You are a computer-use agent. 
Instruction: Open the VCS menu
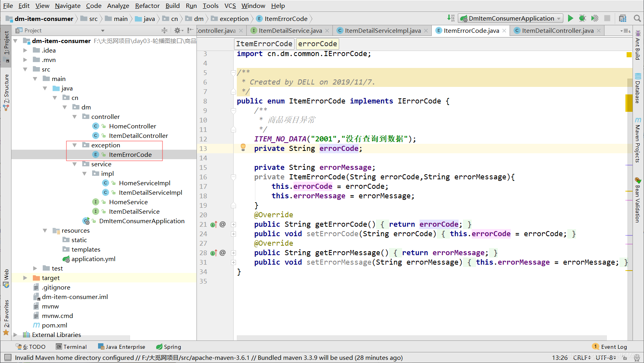[230, 6]
